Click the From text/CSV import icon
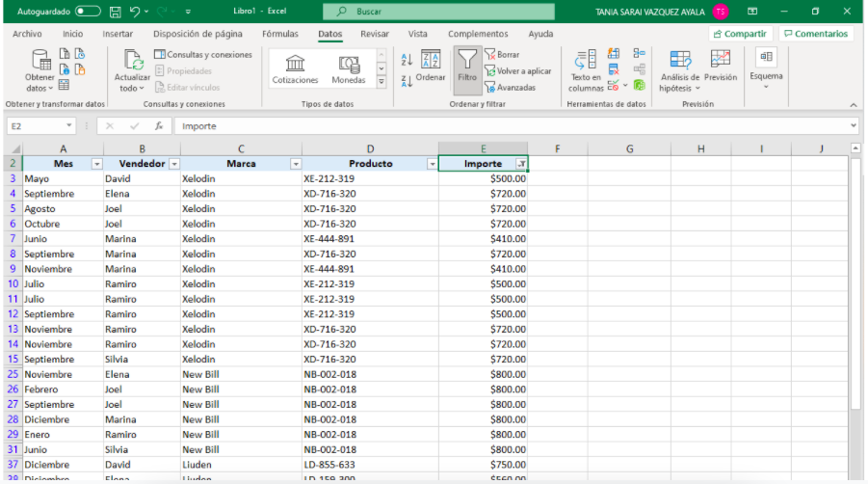Screen dimensions: 868x484 point(65,54)
